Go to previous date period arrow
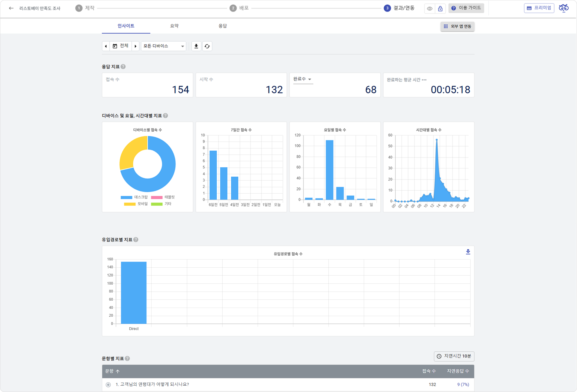 click(x=106, y=46)
